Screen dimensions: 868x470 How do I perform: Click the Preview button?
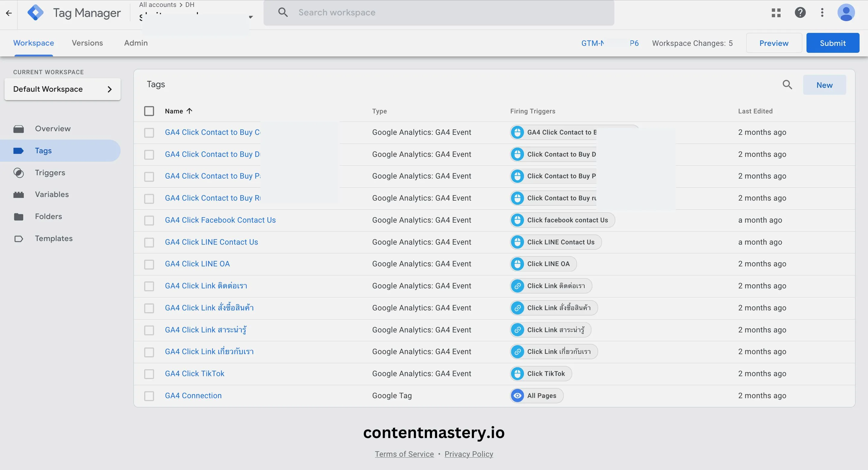tap(774, 43)
